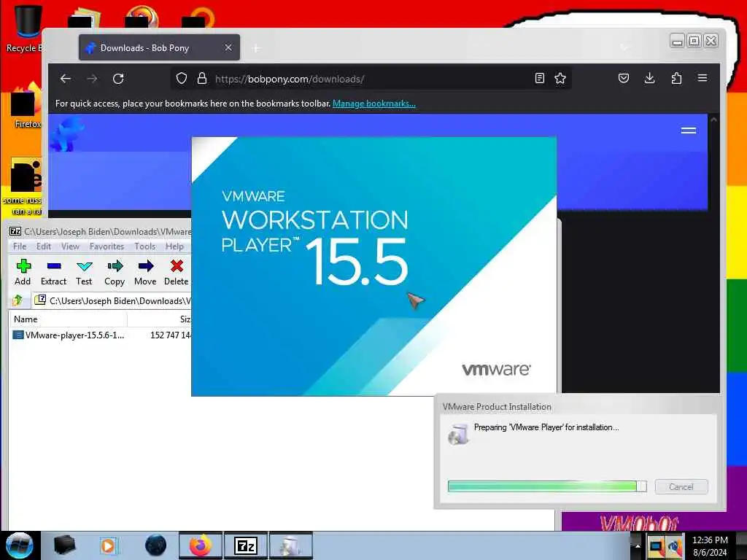Click Add in 7-Zip toolbar

23,273
